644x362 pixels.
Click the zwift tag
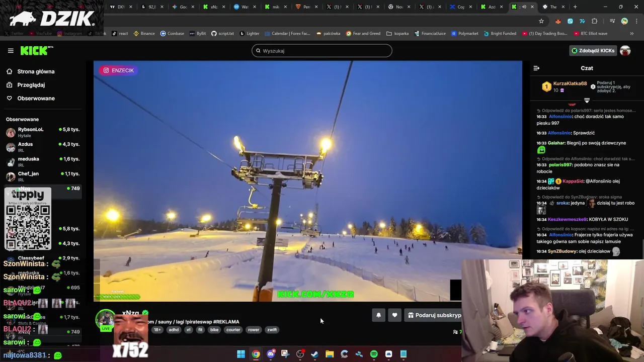272,330
